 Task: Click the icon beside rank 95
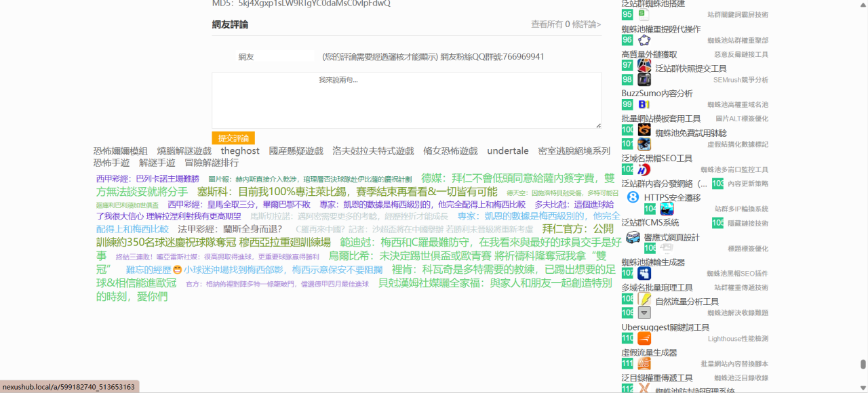pyautogui.click(x=644, y=14)
